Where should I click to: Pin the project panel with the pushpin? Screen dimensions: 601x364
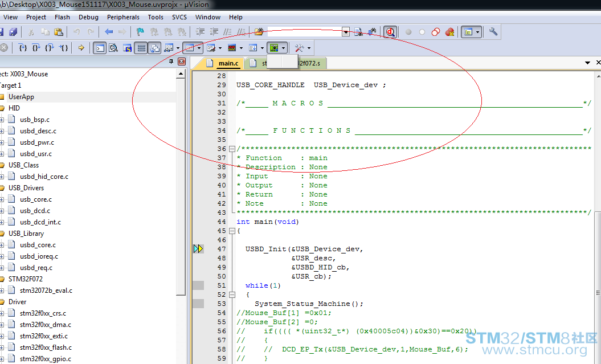point(171,62)
